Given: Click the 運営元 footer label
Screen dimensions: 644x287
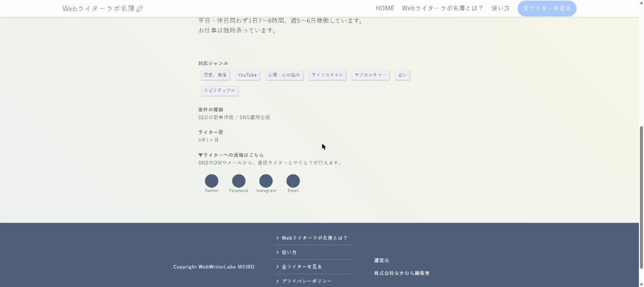Looking at the screenshot, I should pyautogui.click(x=382, y=260).
